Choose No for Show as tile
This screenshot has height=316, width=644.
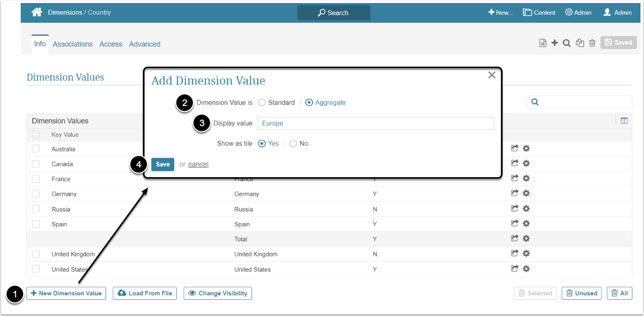[293, 143]
